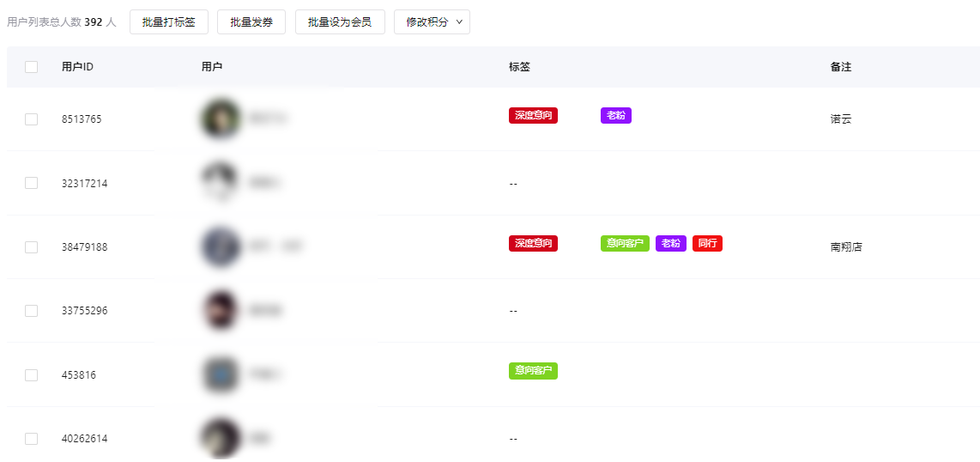Select the green 意向客户 tag on user 453816
Viewport: 980px width, 462px height.
point(533,371)
